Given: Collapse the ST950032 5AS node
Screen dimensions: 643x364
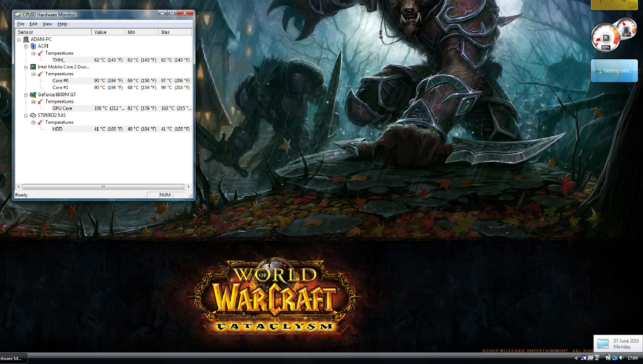Looking at the screenshot, I should pyautogui.click(x=26, y=116).
